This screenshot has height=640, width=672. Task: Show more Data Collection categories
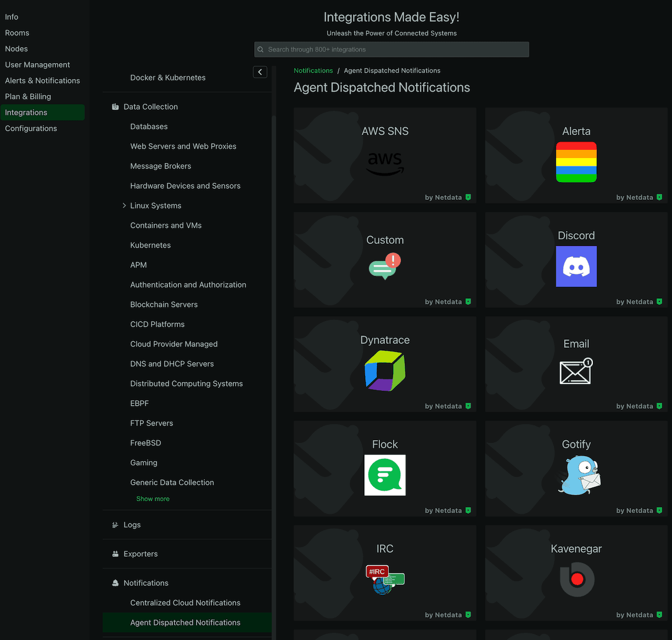pos(153,499)
